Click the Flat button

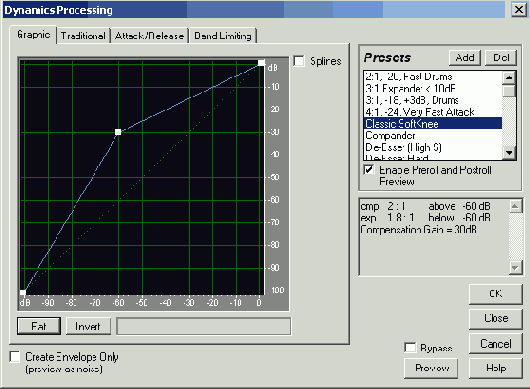[x=39, y=326]
